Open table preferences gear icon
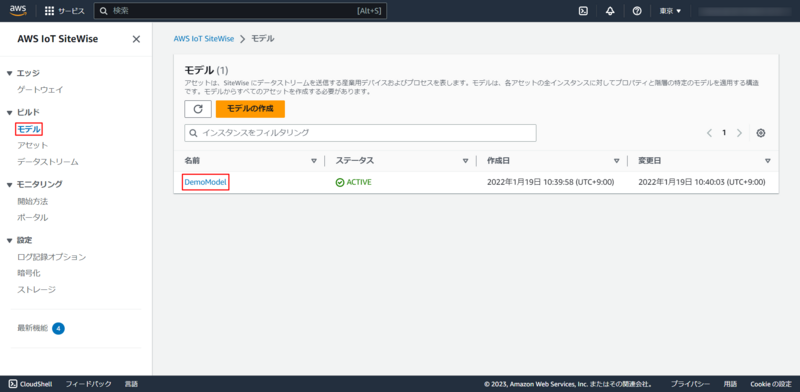This screenshot has height=392, width=800. (x=761, y=133)
